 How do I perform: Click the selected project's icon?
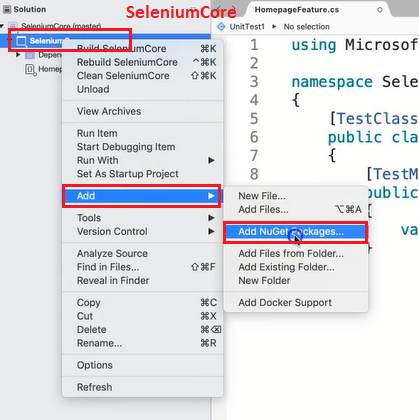point(21,41)
